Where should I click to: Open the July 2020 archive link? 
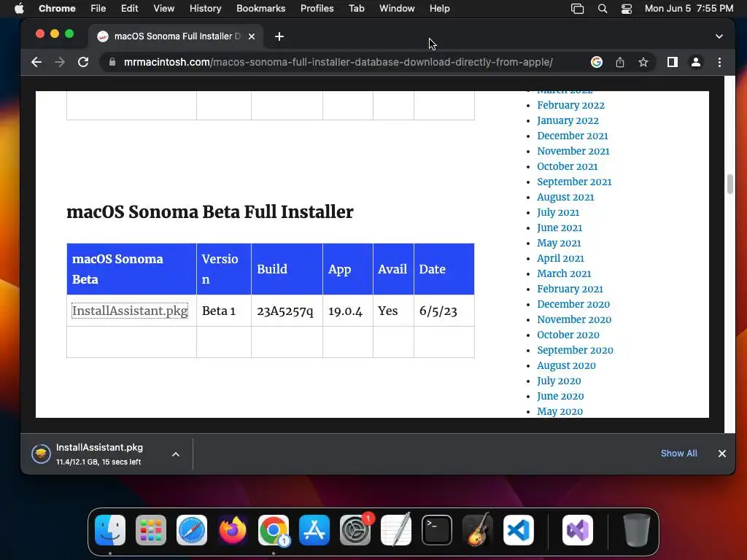(559, 381)
